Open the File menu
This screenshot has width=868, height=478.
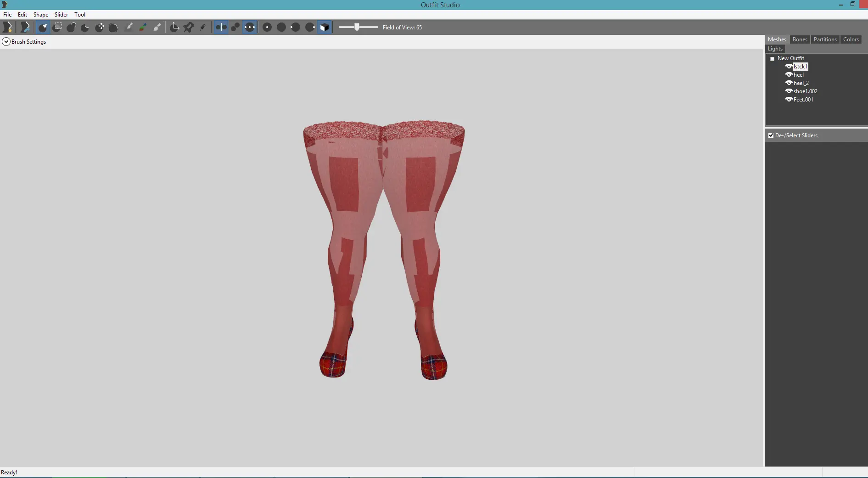click(7, 15)
